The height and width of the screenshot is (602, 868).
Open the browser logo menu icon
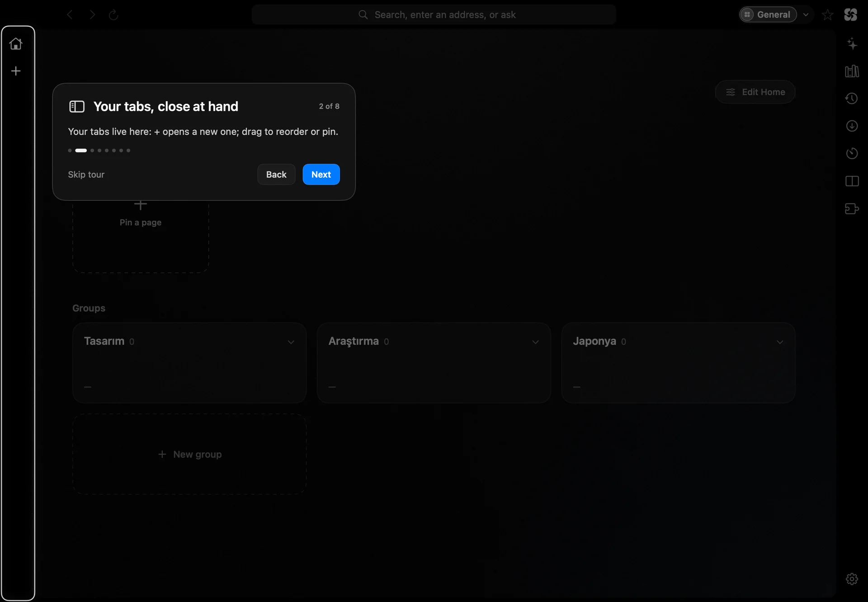tap(851, 15)
